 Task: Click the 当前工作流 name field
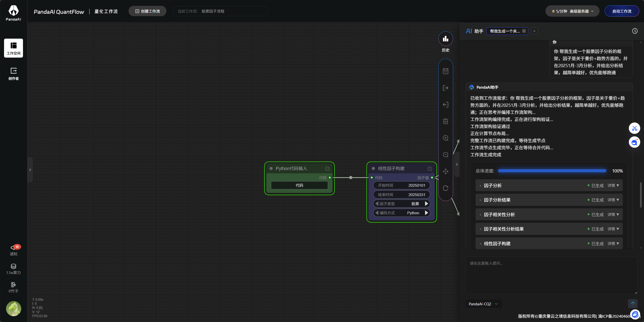(220, 11)
